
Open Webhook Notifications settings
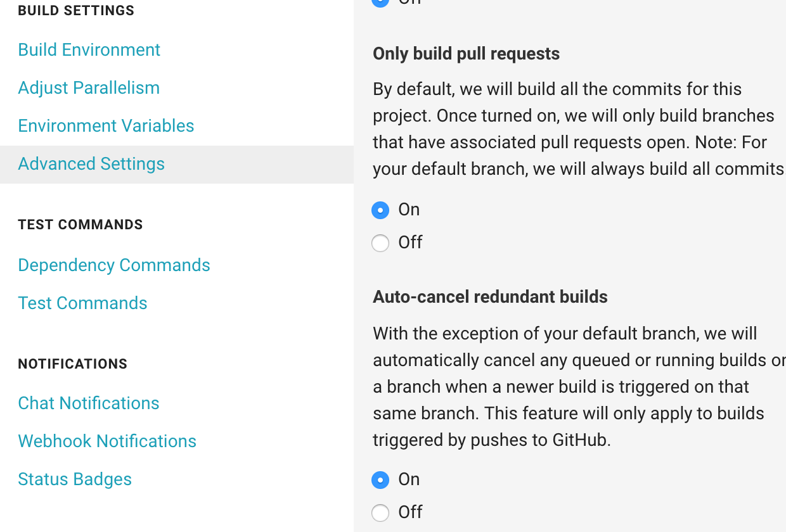pyautogui.click(x=107, y=441)
